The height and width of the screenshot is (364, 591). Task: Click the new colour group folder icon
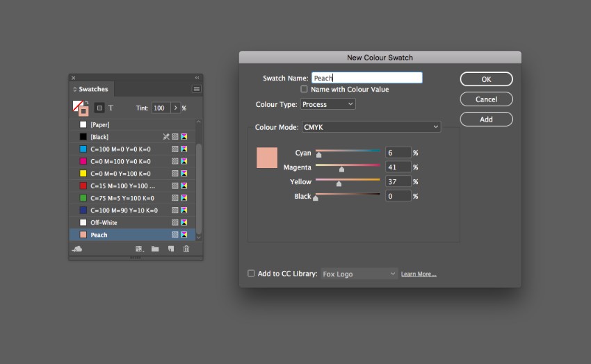point(155,249)
